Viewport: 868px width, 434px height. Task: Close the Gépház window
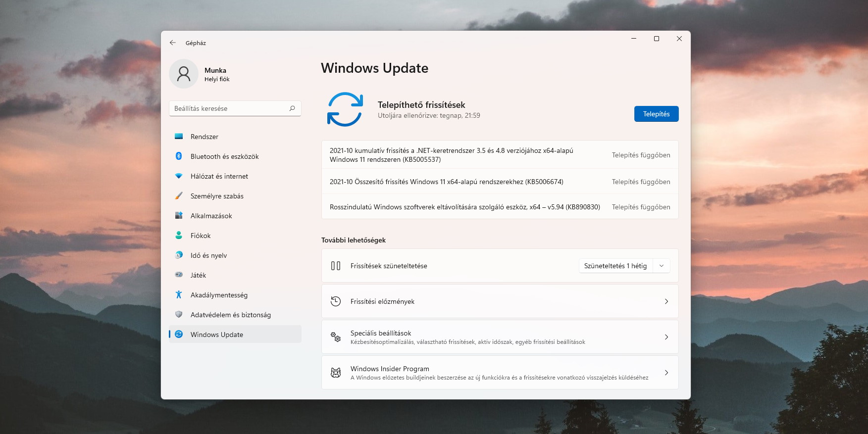click(679, 39)
